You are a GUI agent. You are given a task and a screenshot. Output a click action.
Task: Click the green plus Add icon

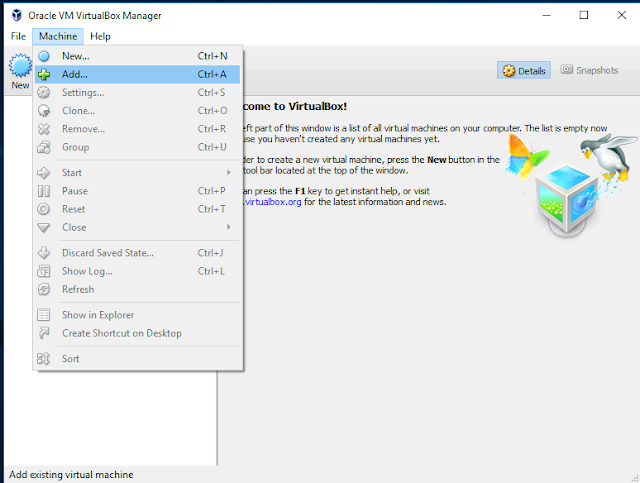(44, 74)
